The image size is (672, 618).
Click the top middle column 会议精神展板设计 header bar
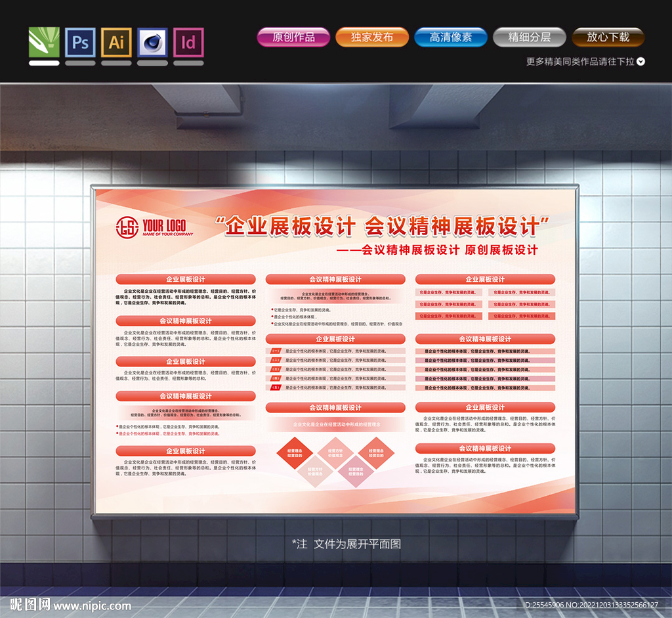click(x=335, y=279)
